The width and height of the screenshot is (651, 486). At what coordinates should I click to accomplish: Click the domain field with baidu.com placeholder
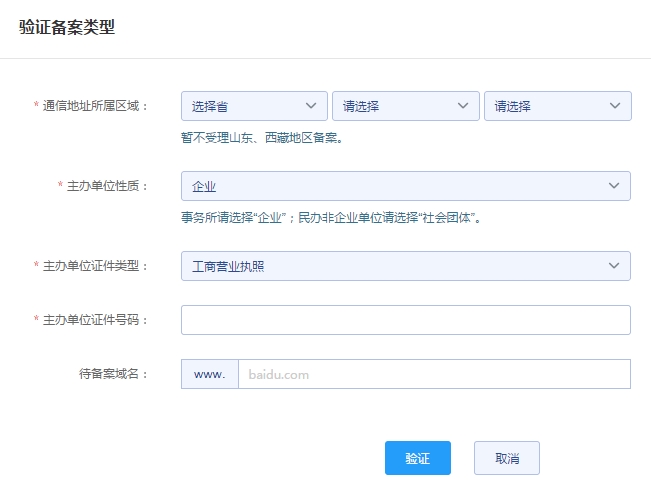click(433, 374)
